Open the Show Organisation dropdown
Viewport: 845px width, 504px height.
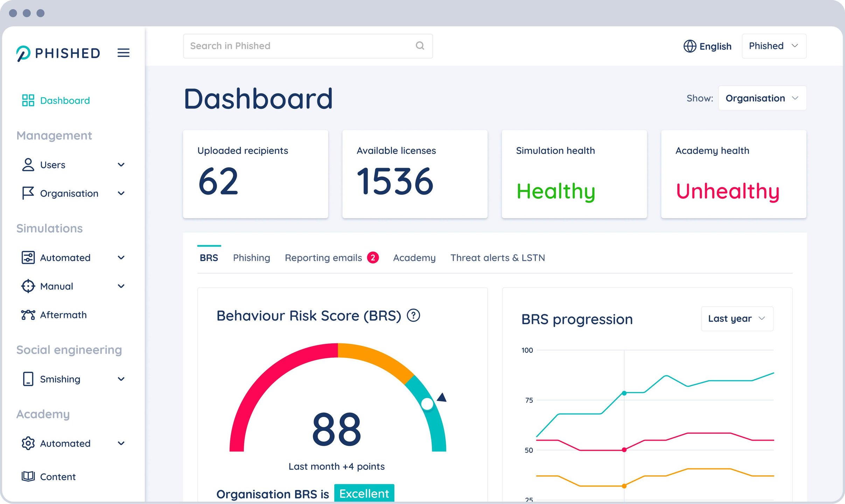click(x=762, y=98)
